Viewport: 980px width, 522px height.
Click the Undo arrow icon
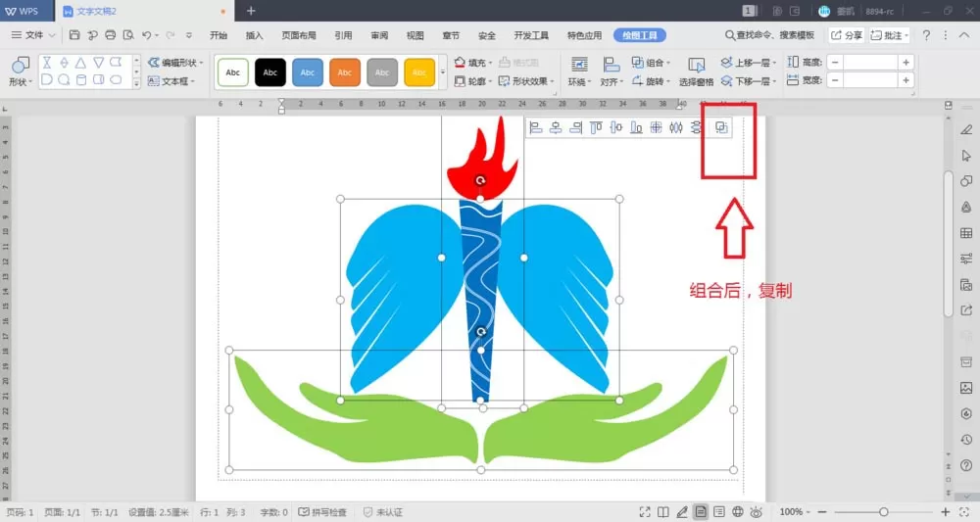pyautogui.click(x=146, y=35)
